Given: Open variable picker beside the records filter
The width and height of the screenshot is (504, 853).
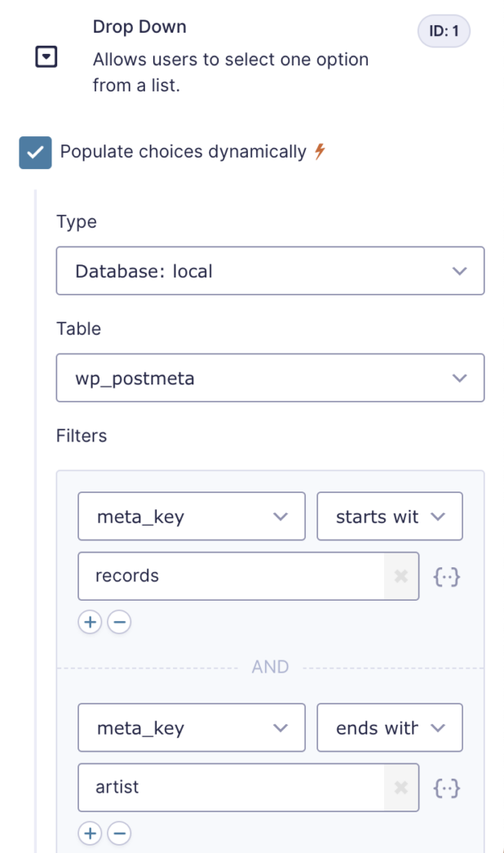Looking at the screenshot, I should (x=446, y=576).
